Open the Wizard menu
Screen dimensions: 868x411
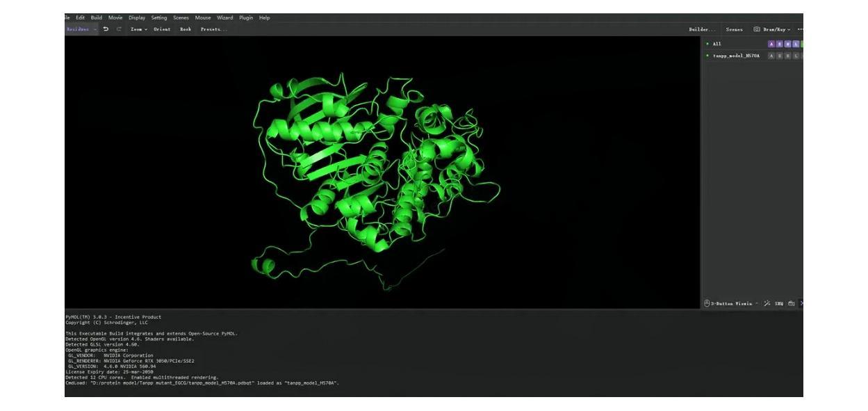(224, 17)
